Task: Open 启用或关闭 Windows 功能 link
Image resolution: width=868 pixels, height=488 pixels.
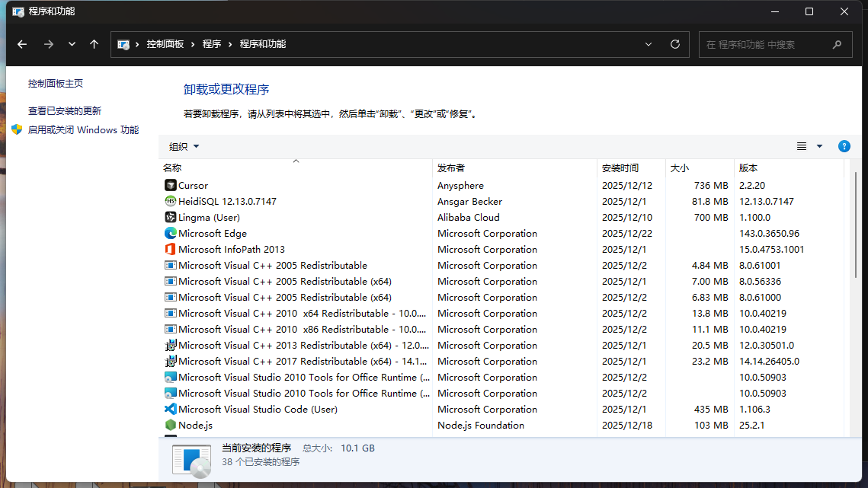Action: tap(83, 130)
